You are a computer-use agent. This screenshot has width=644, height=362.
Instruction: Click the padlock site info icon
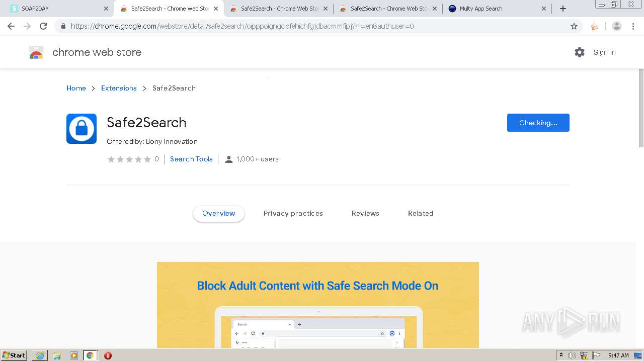pyautogui.click(x=63, y=26)
